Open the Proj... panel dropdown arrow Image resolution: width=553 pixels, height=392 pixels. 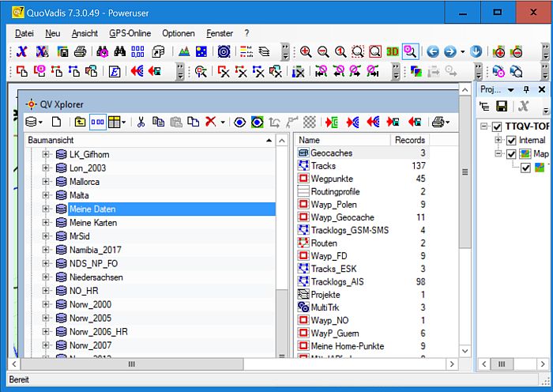point(510,90)
